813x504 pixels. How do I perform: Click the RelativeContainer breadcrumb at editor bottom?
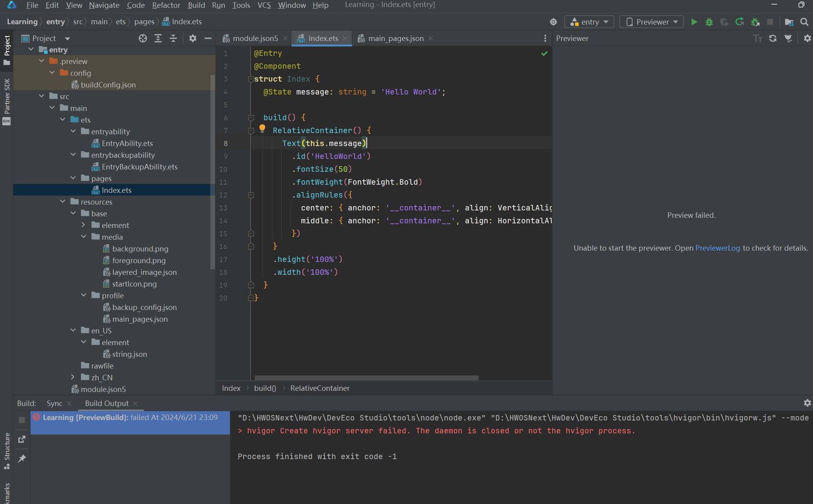coord(320,388)
